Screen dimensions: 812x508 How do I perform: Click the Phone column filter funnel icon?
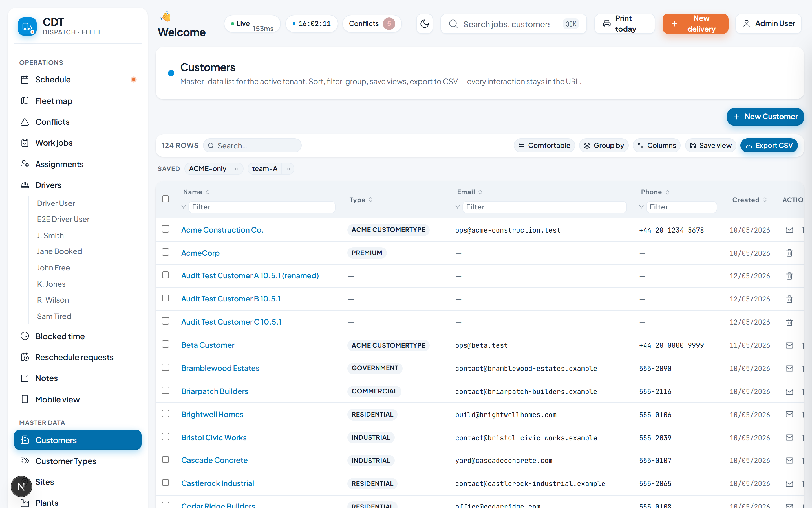coord(641,207)
